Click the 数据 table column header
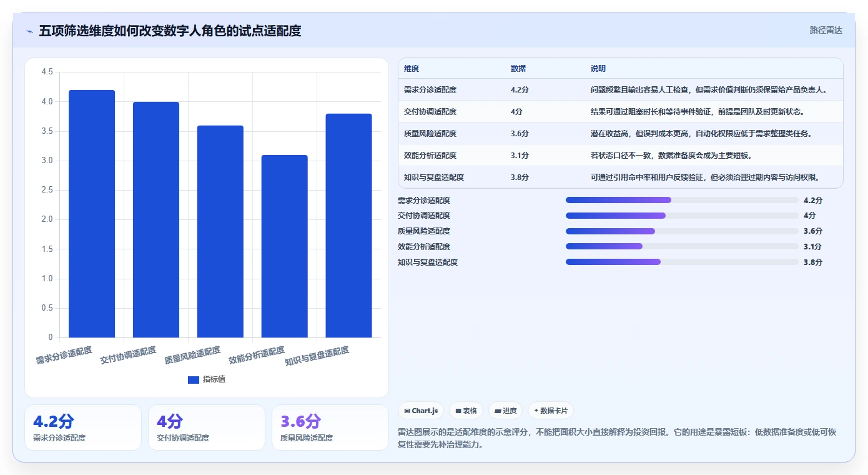Image resolution: width=868 pixels, height=475 pixels. (x=518, y=69)
